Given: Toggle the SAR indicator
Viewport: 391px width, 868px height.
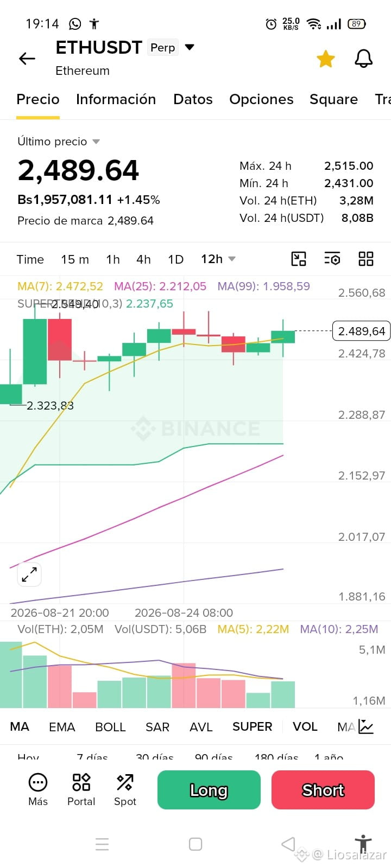Looking at the screenshot, I should coord(157,726).
